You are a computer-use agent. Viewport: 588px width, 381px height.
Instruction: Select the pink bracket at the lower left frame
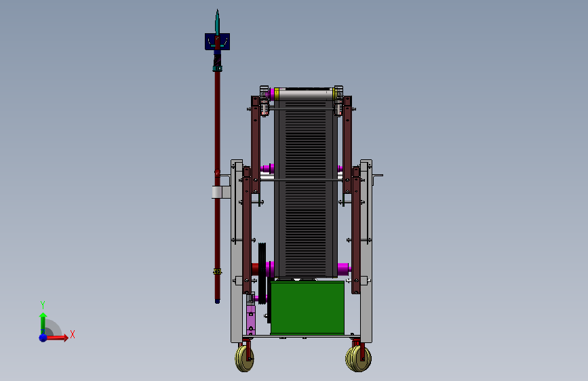pos(251,319)
